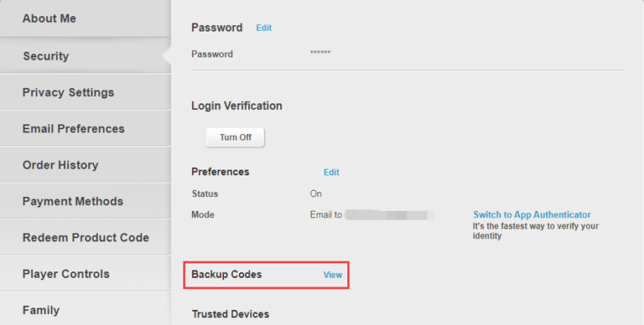Click the masked password value
The height and width of the screenshot is (325, 644).
pyautogui.click(x=320, y=53)
